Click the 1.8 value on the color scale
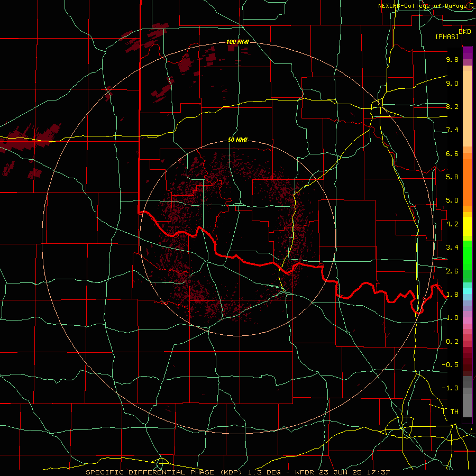Screen dimensions: 476x476 point(452,295)
